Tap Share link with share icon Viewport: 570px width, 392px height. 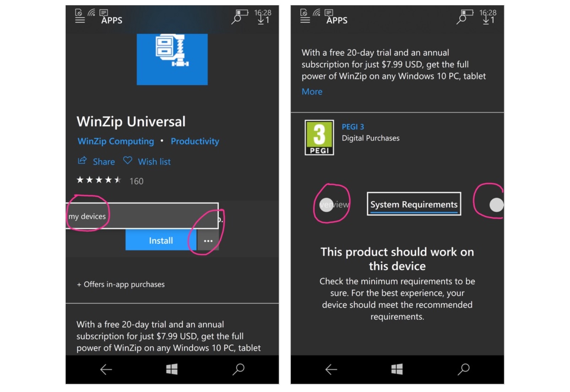[x=96, y=161]
